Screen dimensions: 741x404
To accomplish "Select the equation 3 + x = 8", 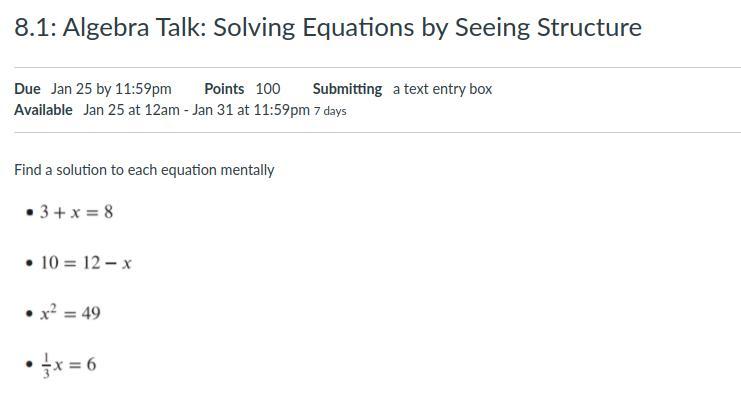I will tap(76, 212).
